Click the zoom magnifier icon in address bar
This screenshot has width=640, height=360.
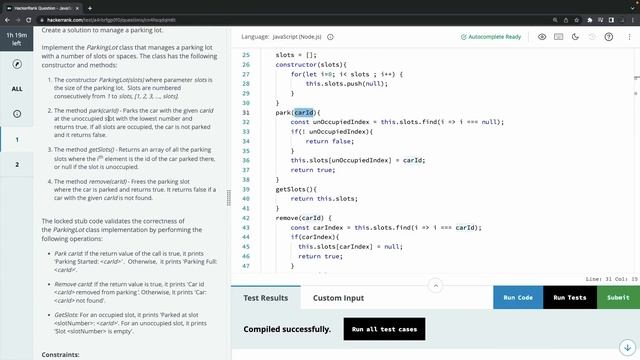pyautogui.click(x=555, y=20)
